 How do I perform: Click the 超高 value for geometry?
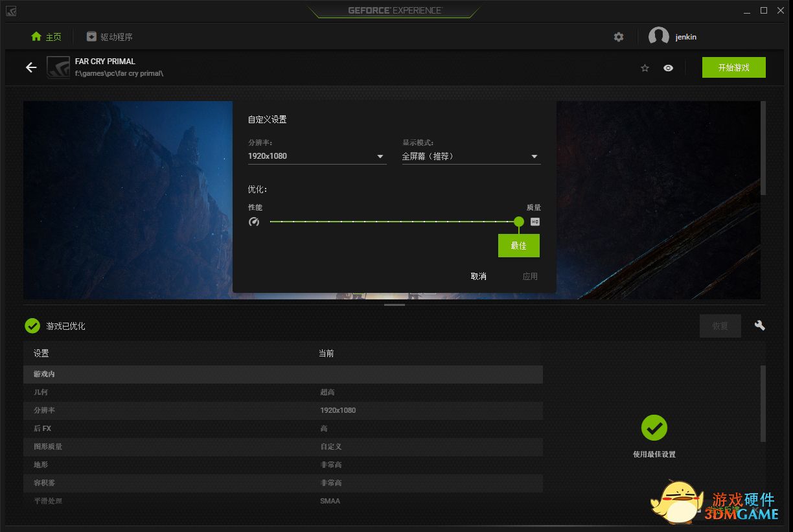tap(327, 392)
